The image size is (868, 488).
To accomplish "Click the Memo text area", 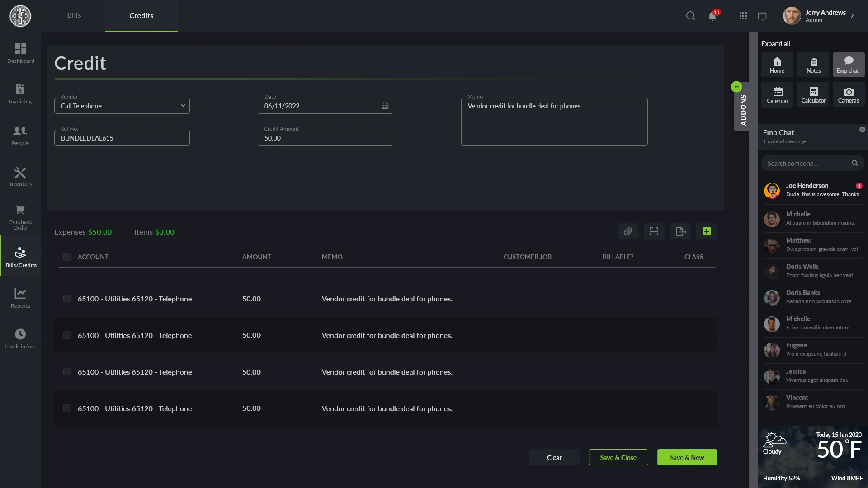I will coord(554,122).
